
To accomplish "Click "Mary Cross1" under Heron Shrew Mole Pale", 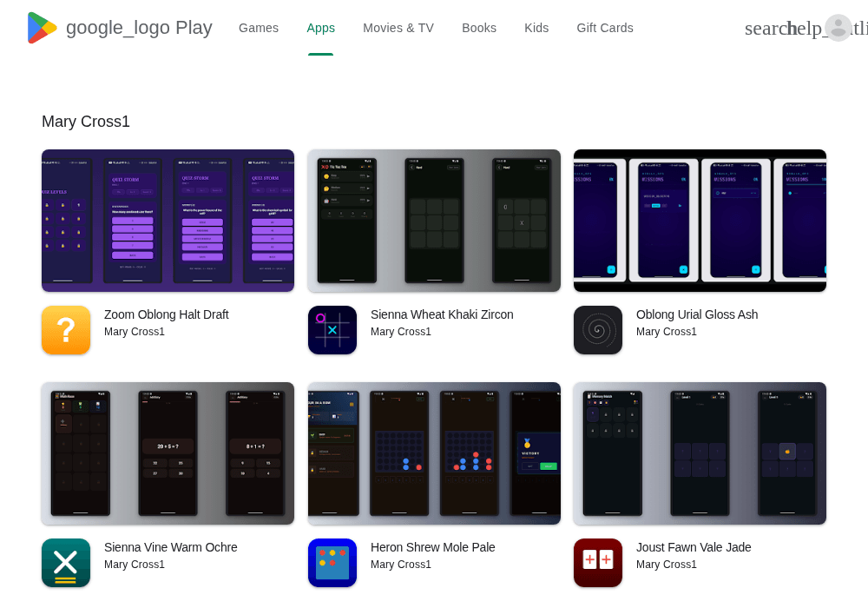I will coord(400,565).
